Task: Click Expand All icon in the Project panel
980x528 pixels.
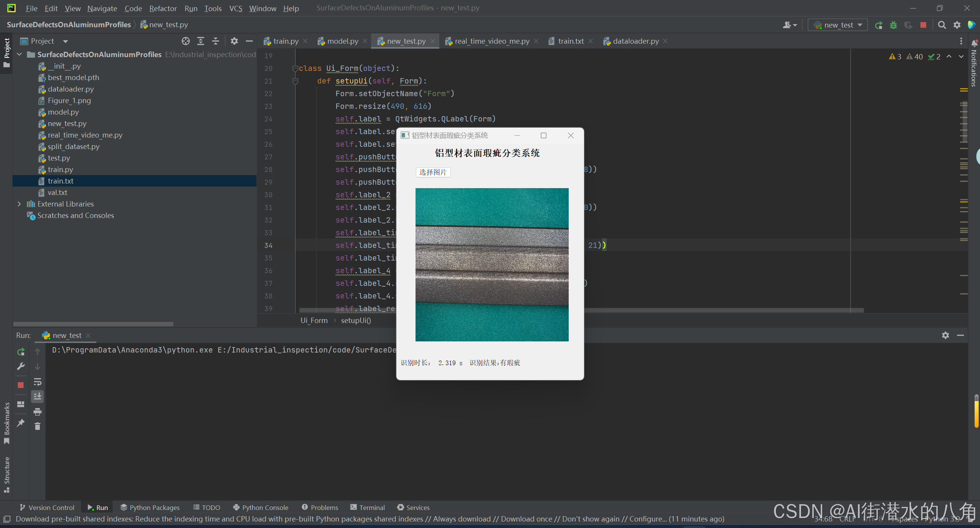Action: coord(201,41)
